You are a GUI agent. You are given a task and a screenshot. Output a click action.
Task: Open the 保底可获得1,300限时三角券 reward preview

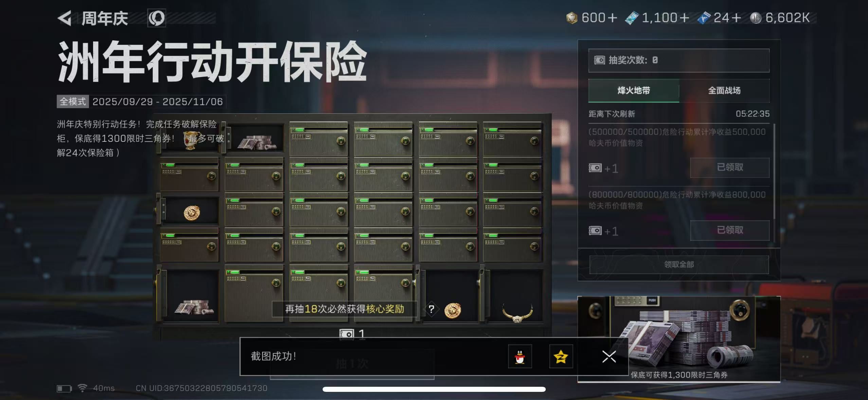click(679, 339)
